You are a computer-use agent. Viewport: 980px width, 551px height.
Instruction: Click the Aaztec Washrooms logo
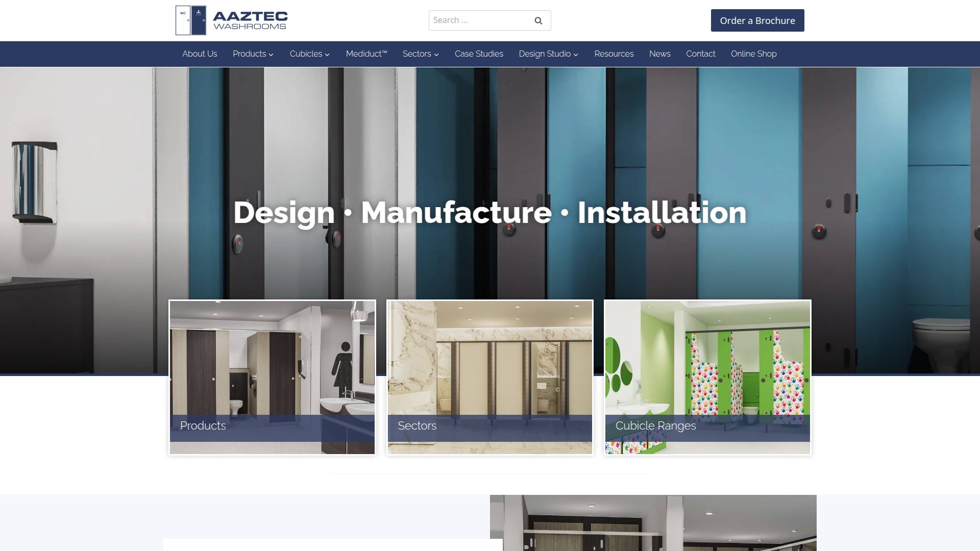pos(230,19)
